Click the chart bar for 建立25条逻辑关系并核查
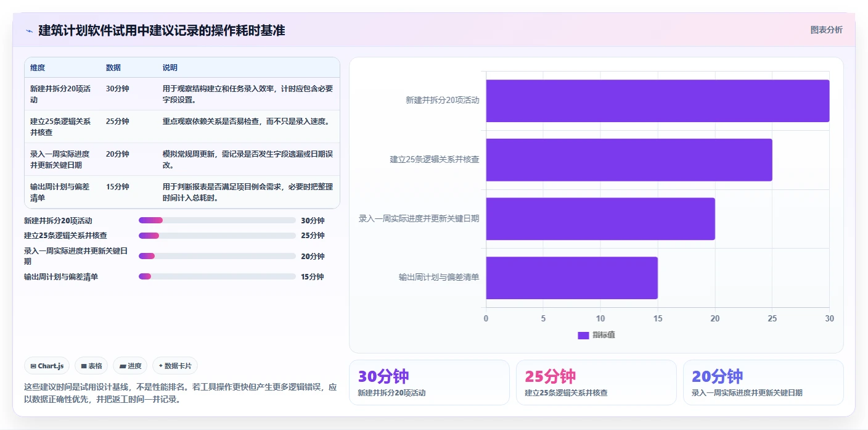Image resolution: width=868 pixels, height=430 pixels. 629,160
